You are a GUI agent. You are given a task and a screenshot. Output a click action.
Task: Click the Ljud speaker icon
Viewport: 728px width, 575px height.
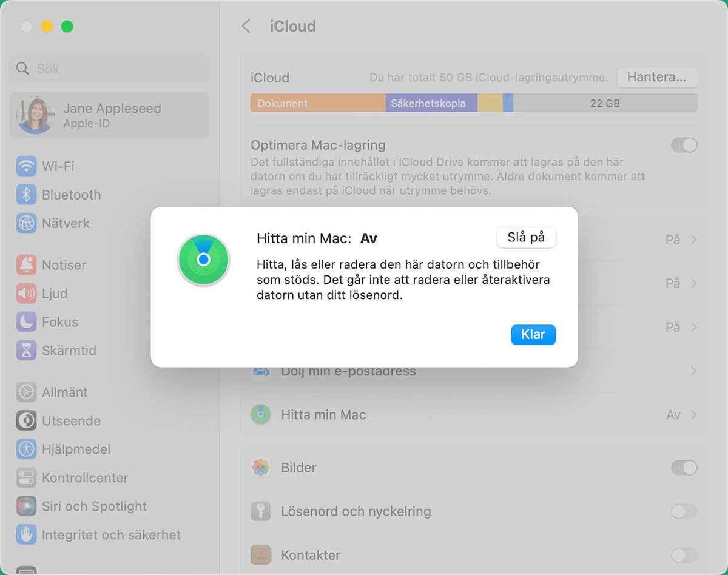tap(26, 294)
